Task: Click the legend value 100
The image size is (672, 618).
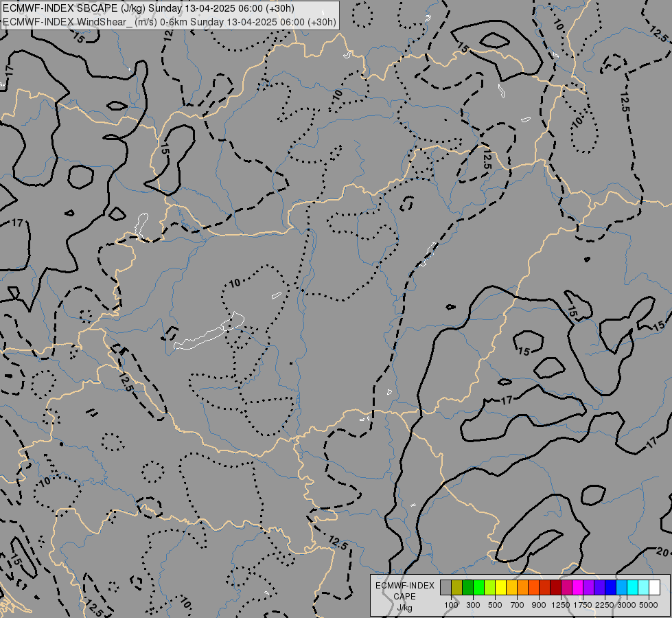Action: pos(451,605)
